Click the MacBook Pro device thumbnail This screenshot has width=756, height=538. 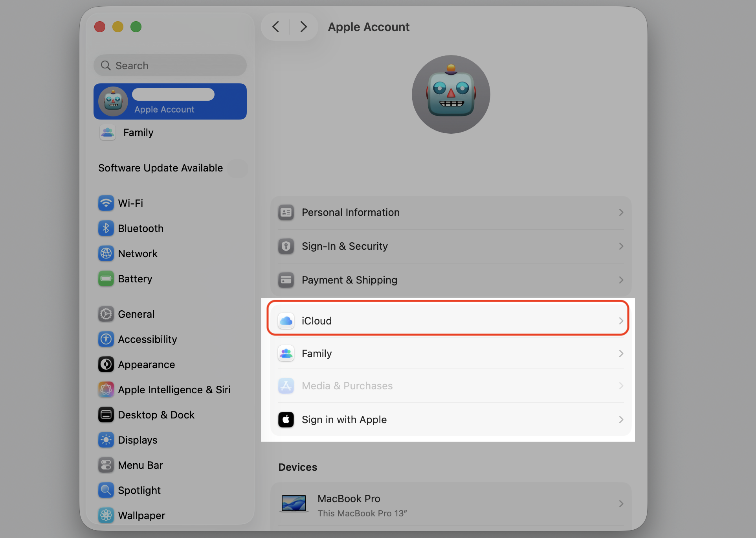pos(294,504)
